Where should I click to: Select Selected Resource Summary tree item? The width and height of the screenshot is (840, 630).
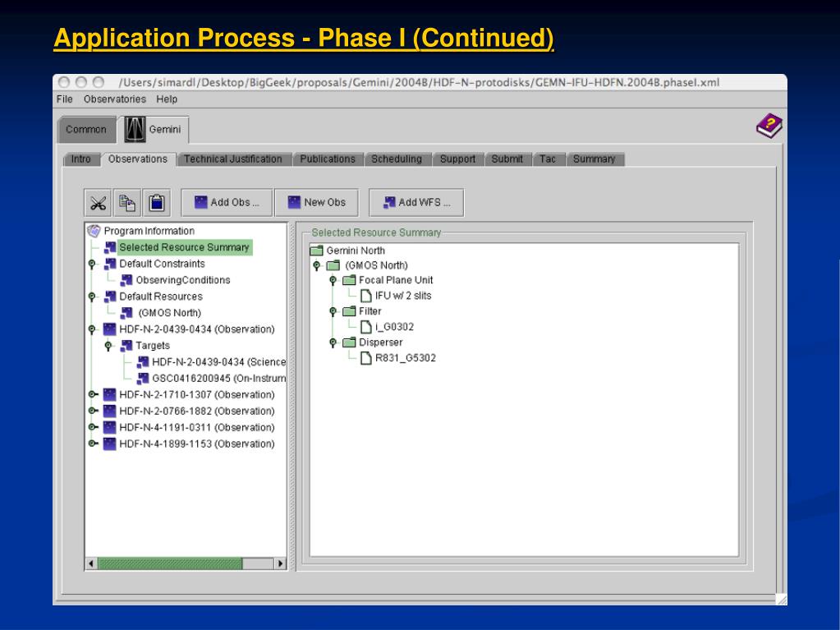tap(184, 247)
